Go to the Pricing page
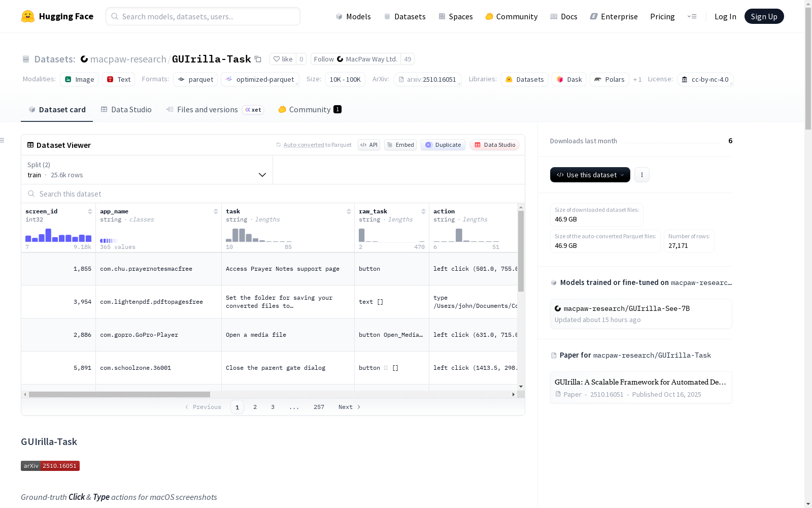This screenshot has height=508, width=812. pyautogui.click(x=662, y=16)
